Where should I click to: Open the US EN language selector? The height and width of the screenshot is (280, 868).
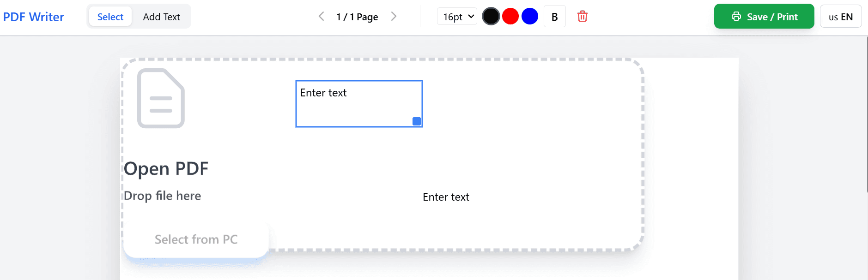pyautogui.click(x=840, y=16)
